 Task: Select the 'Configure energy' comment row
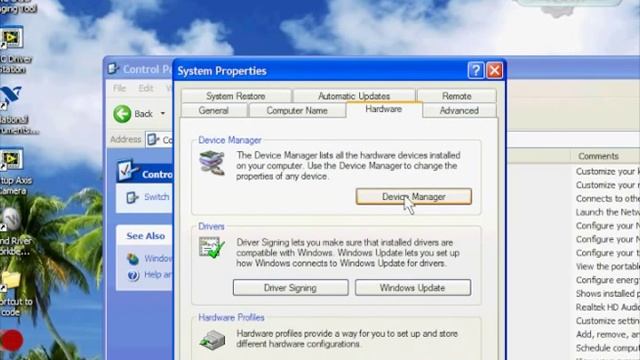tap(608, 280)
